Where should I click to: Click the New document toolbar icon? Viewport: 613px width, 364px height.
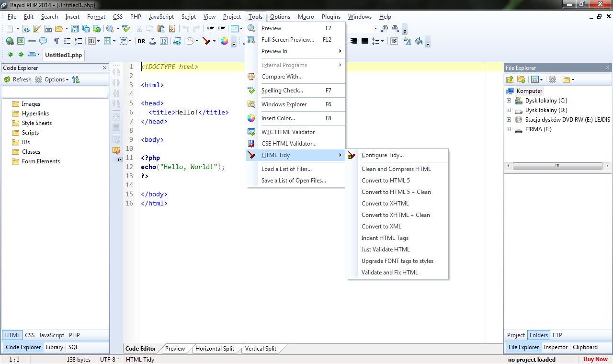pyautogui.click(x=10, y=29)
